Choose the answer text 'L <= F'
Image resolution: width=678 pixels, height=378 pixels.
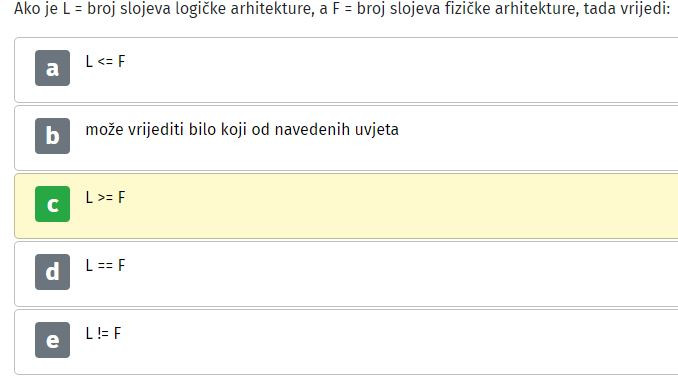click(x=105, y=61)
